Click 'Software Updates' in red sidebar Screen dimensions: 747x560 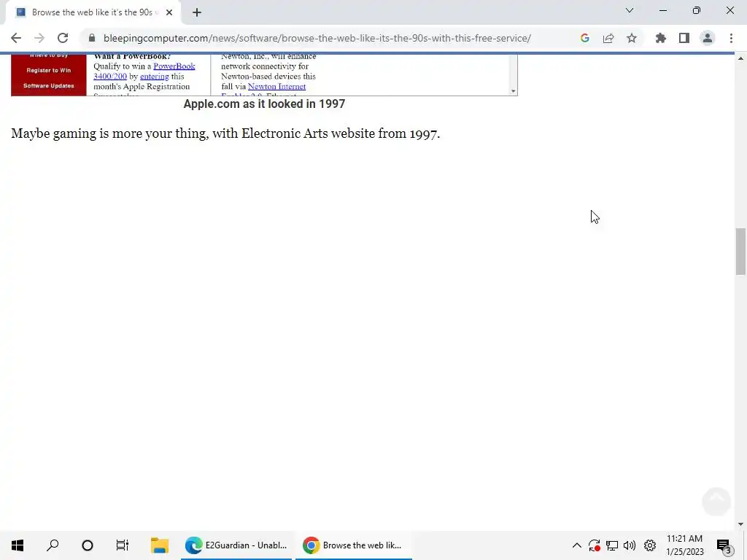[x=49, y=86]
